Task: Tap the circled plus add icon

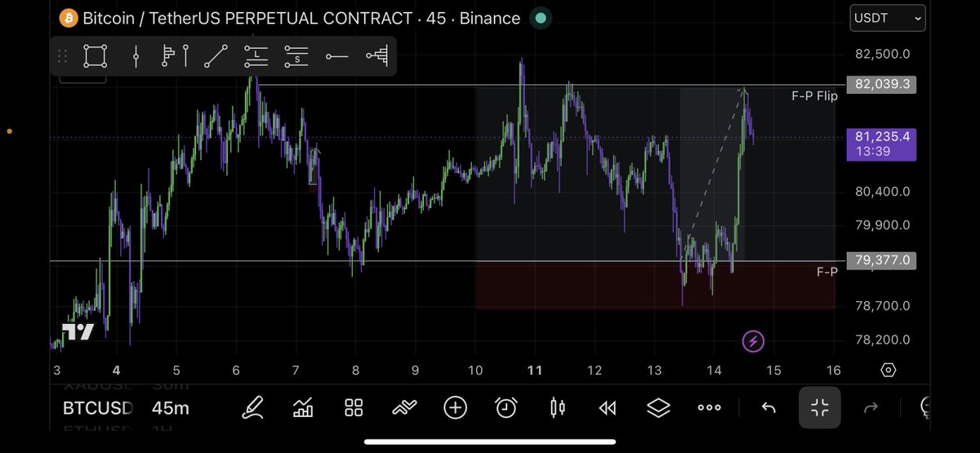Action: coord(455,407)
